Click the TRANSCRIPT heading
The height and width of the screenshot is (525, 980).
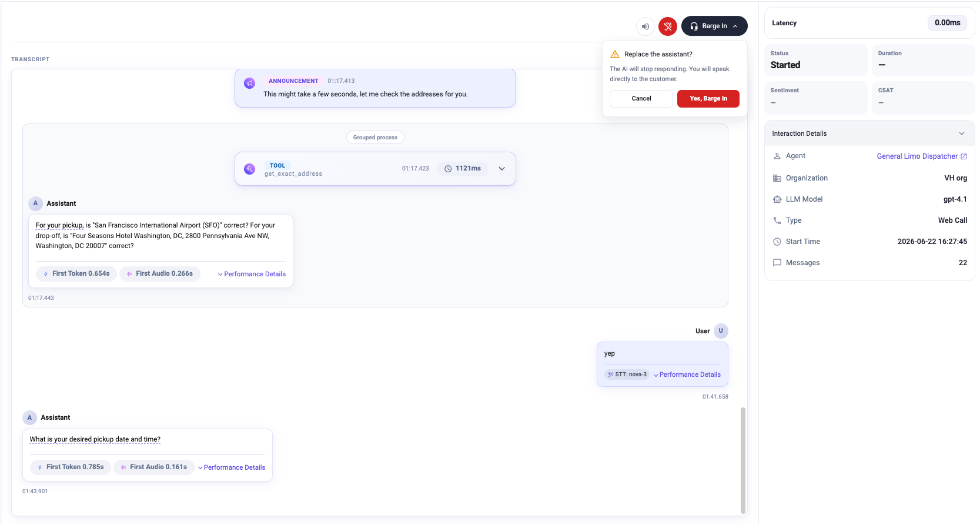31,59
